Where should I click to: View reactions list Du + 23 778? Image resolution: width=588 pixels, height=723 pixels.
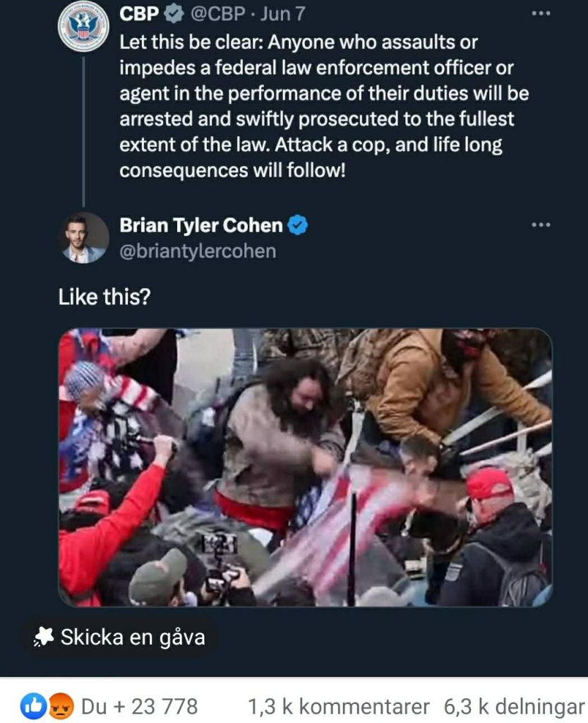coord(139,706)
